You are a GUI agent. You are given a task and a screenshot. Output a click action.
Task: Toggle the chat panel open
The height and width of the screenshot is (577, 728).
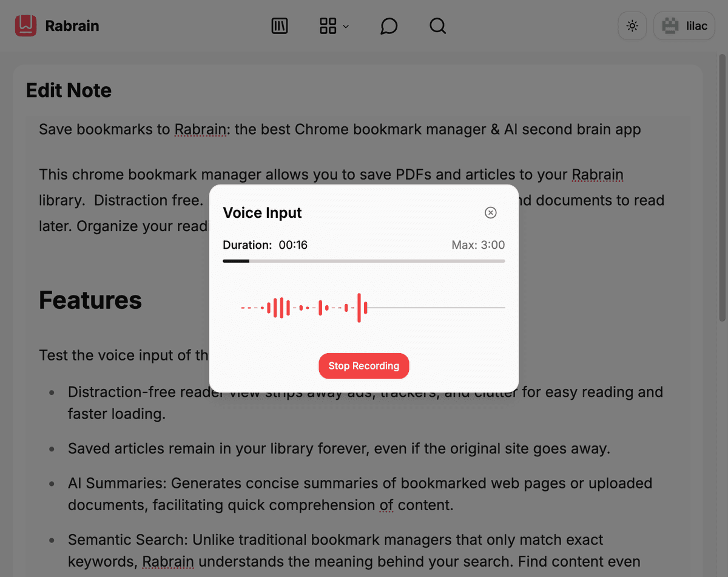(388, 26)
